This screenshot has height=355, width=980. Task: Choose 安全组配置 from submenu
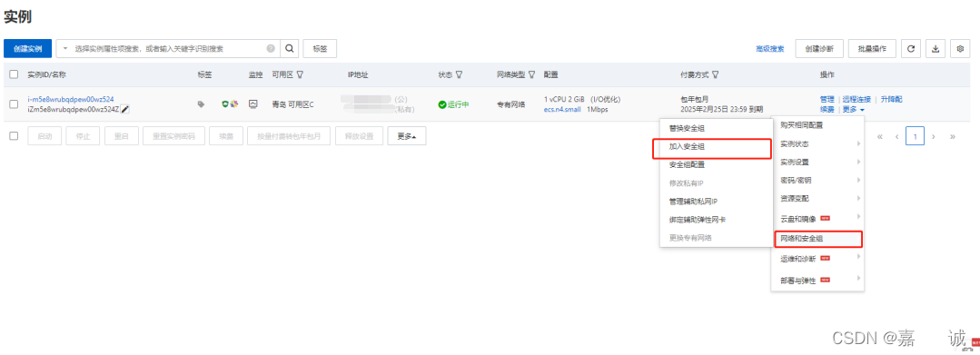point(716,165)
